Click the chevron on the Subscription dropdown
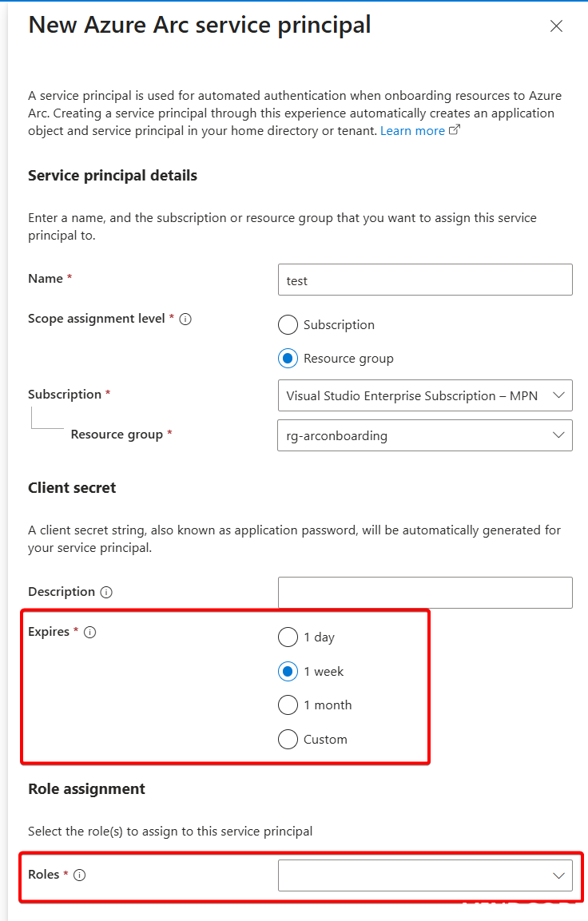Viewport: 588px width, 921px height. coord(559,395)
